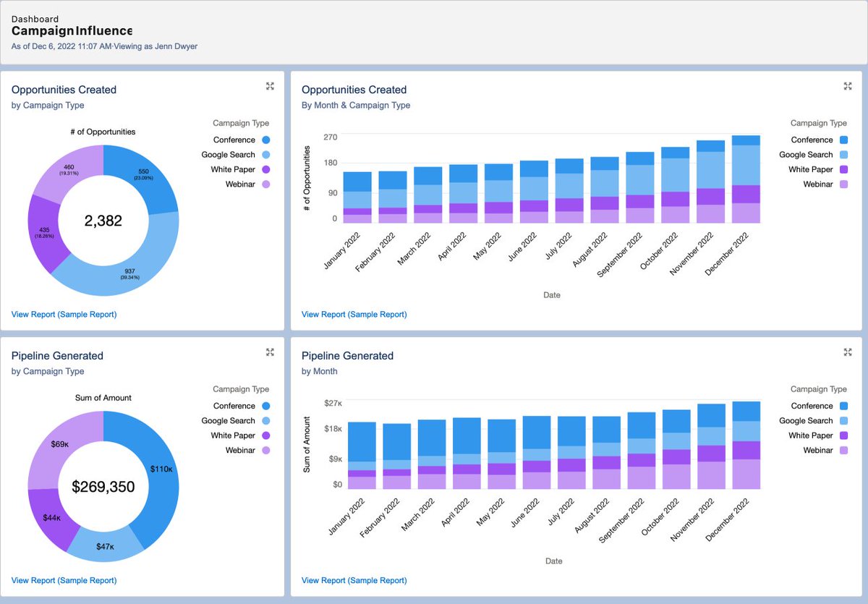Expand the Pipeline Generated by Campaign Type widget
The height and width of the screenshot is (604, 868).
(x=270, y=352)
